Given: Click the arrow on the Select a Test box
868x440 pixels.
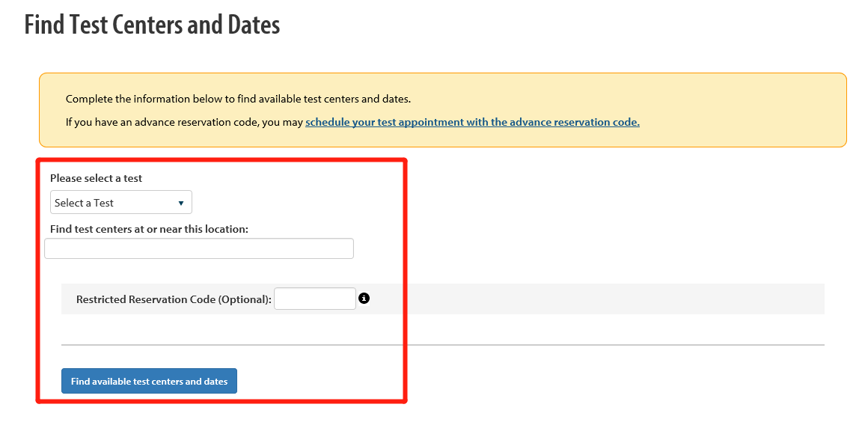Looking at the screenshot, I should pos(180,203).
